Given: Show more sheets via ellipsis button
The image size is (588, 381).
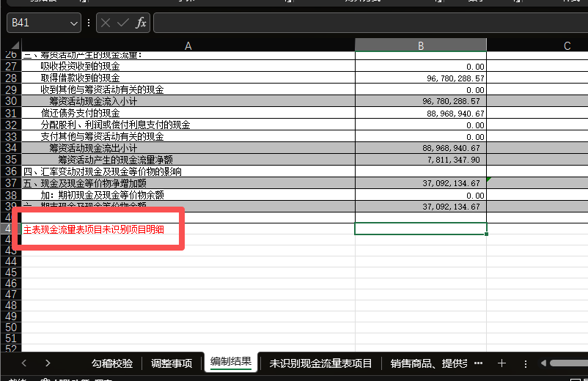Looking at the screenshot, I should [x=478, y=363].
